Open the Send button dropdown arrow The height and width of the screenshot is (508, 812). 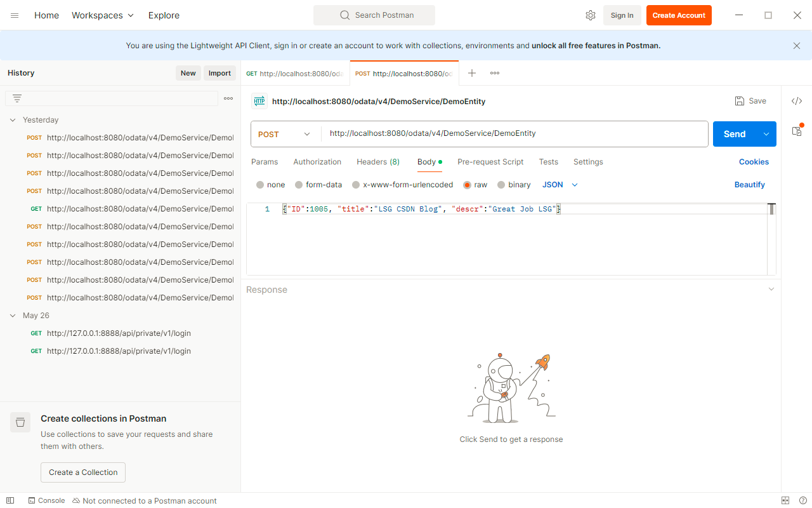click(766, 134)
